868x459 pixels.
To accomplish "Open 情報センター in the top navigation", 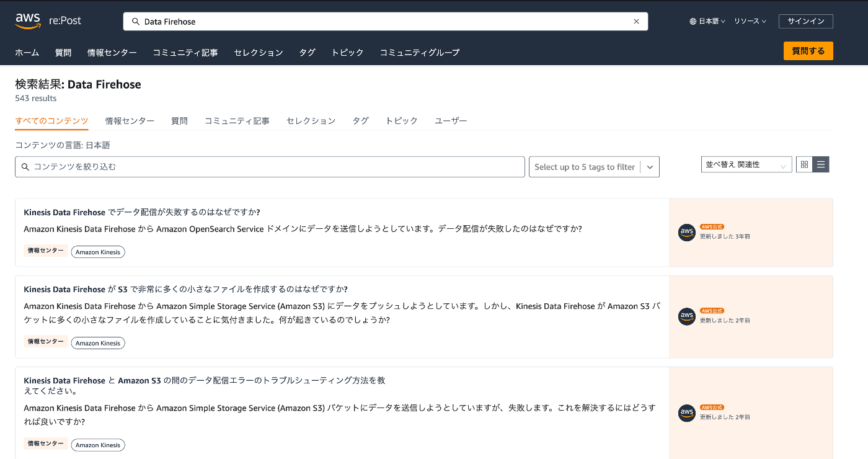I will [112, 53].
